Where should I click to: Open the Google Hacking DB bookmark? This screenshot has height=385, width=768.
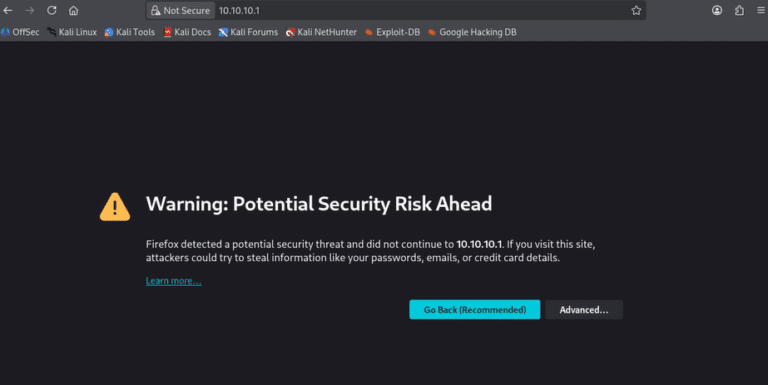(472, 32)
